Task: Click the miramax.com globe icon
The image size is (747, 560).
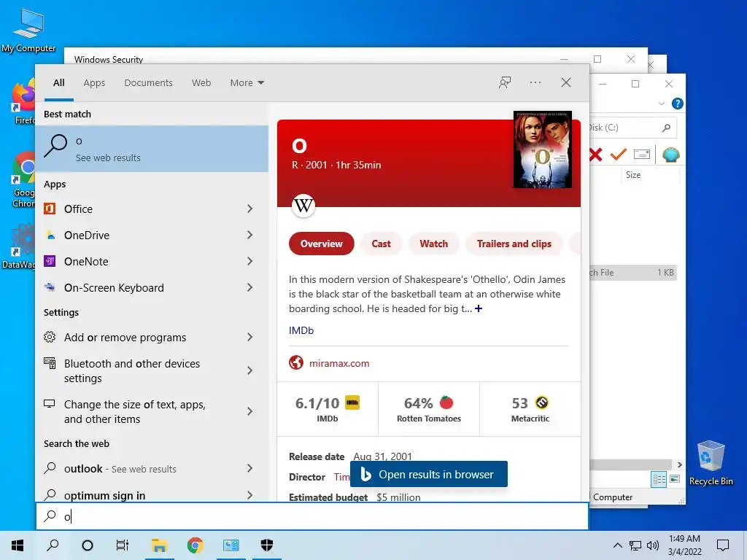Action: [x=296, y=363]
